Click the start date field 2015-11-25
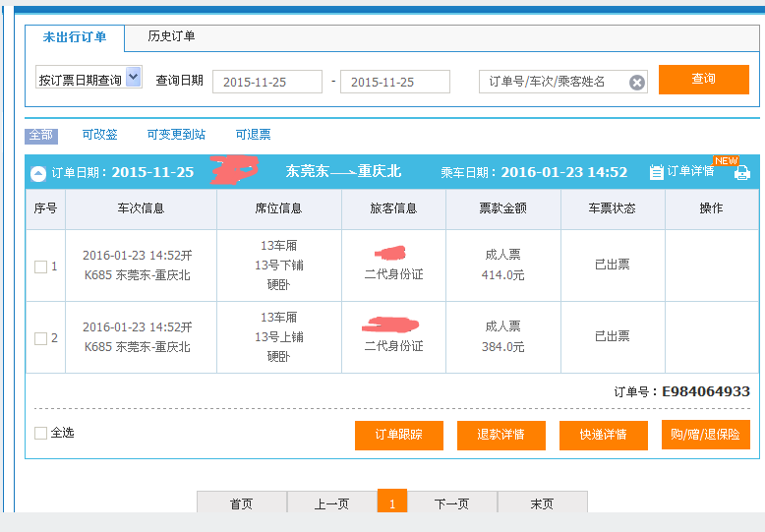 coord(266,83)
